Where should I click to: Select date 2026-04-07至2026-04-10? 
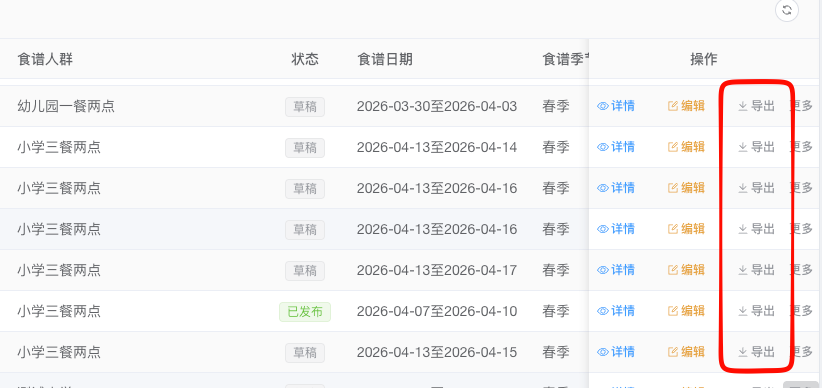437,311
